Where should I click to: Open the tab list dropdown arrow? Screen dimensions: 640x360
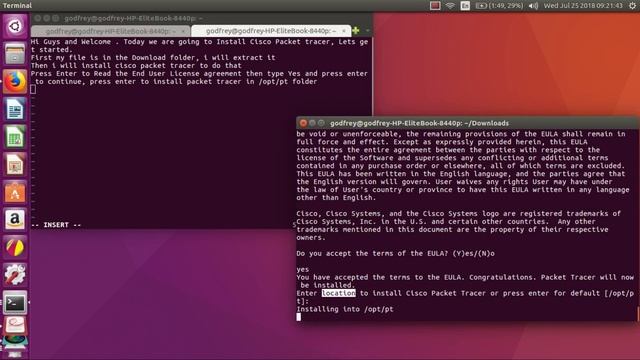367,31
